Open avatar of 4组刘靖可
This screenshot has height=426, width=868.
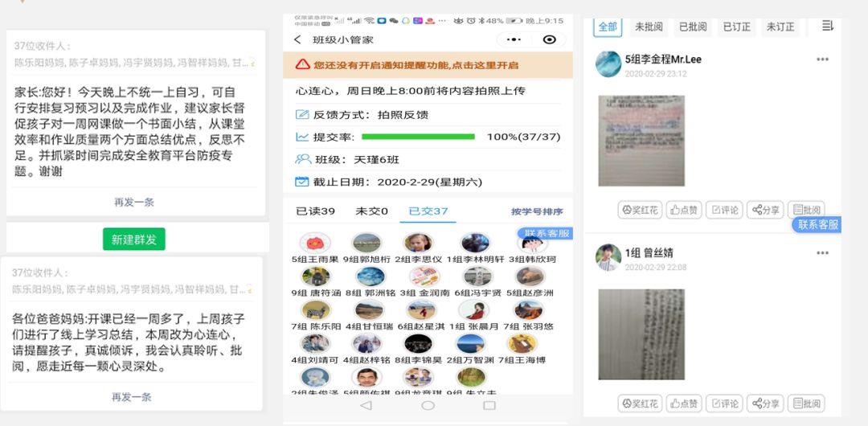pos(314,344)
